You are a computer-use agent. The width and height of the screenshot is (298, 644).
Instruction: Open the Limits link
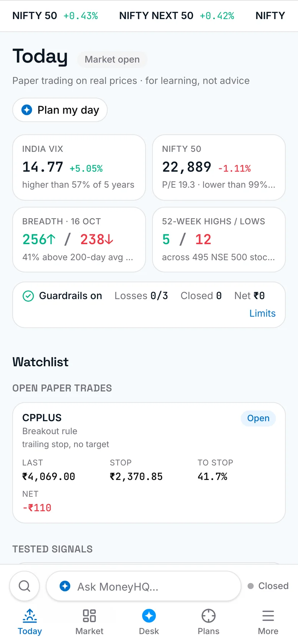click(262, 313)
